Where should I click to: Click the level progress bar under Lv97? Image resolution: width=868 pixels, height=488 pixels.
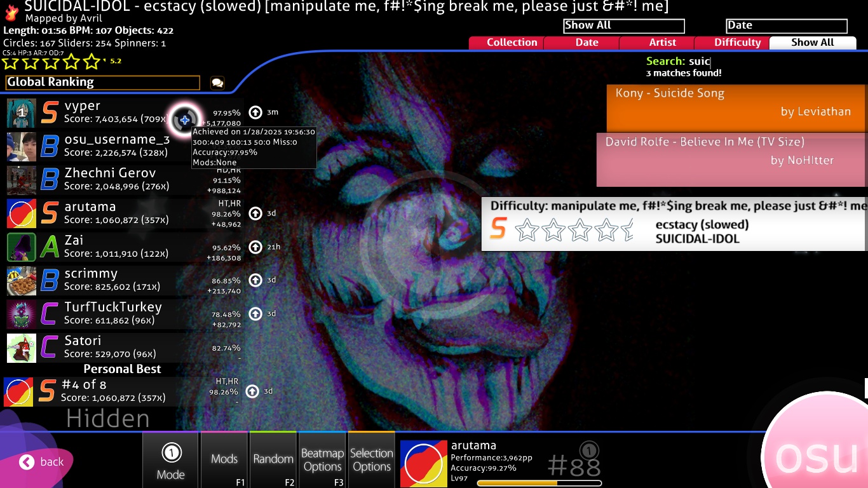tap(539, 483)
